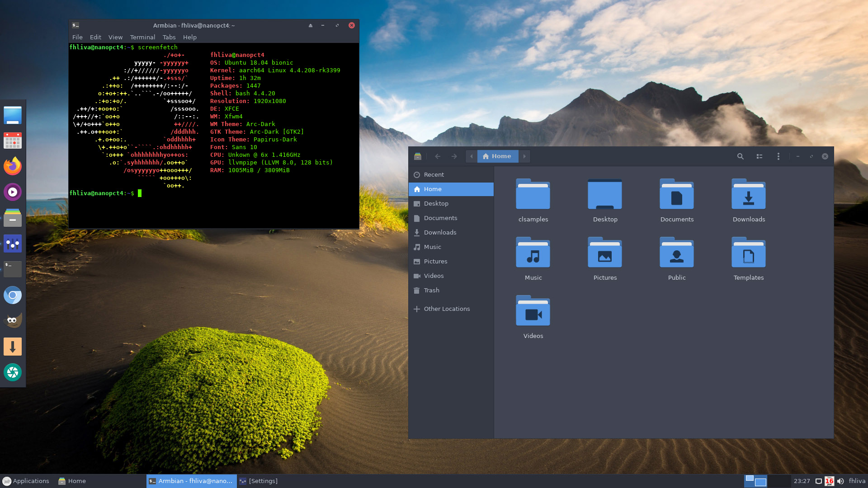Select Desktop in the sidebar

pyautogui.click(x=451, y=204)
